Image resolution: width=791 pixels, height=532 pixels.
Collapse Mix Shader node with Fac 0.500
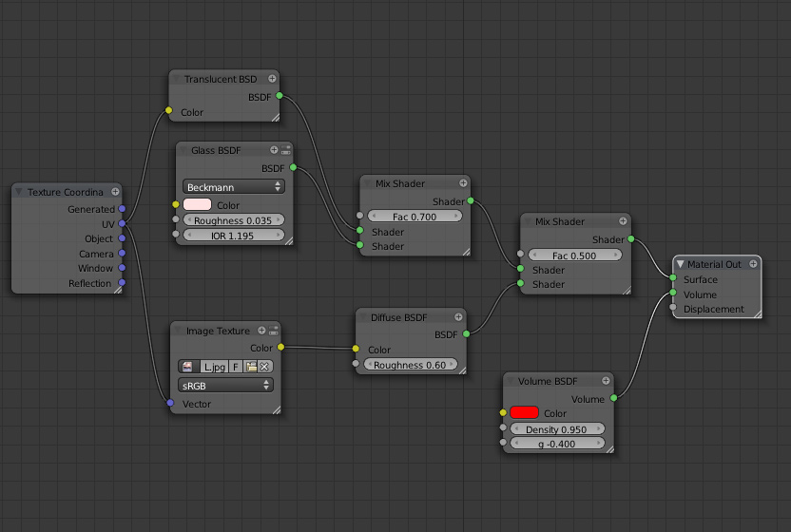click(x=528, y=221)
